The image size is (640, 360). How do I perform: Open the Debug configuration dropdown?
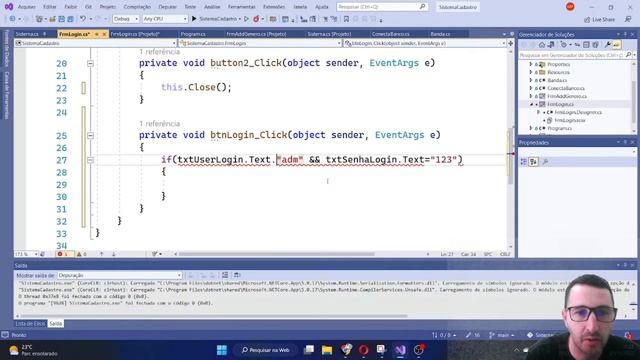coord(126,19)
